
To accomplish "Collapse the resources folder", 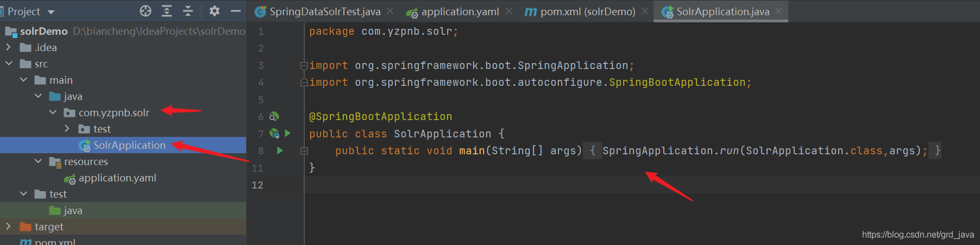I will click(x=38, y=161).
